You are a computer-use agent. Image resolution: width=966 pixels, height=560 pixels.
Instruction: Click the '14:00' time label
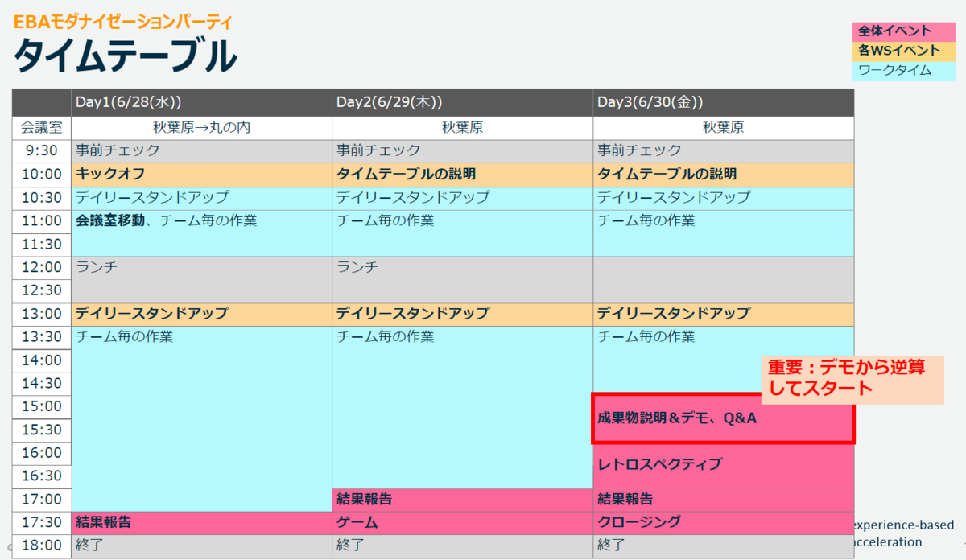[42, 360]
